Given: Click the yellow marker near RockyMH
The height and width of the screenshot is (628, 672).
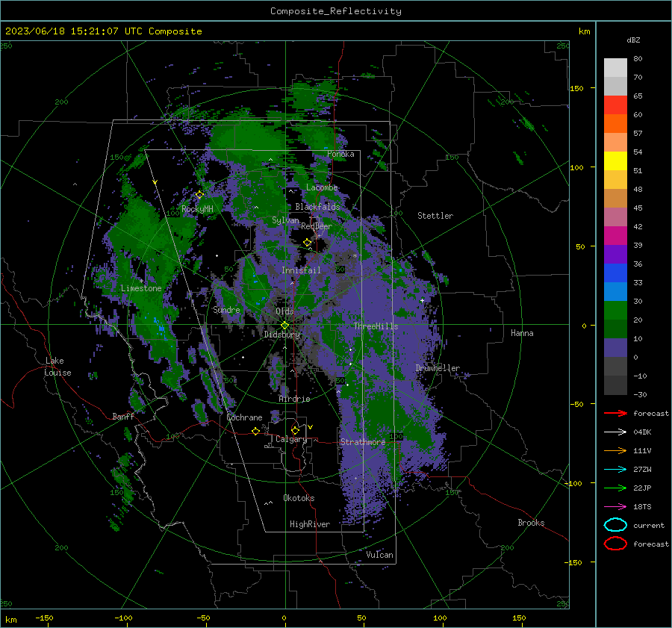Looking at the screenshot, I should click(x=199, y=195).
